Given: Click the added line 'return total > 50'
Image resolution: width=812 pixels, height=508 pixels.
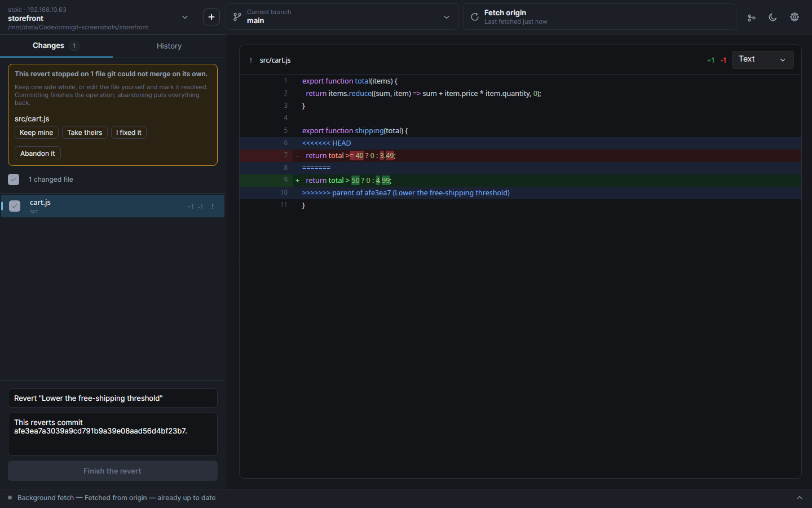Looking at the screenshot, I should click(x=520, y=181).
